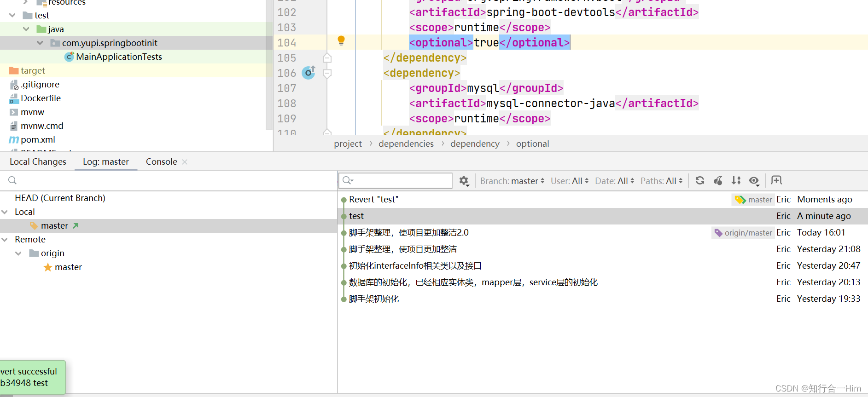Select the commit 初始化interfaceInfo相关类以及接口
The image size is (868, 397).
(x=603, y=266)
